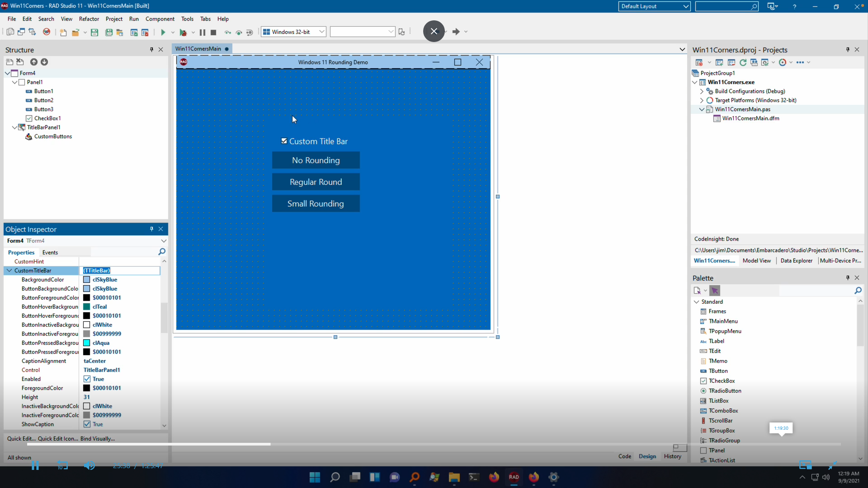Open the Component menu
This screenshot has height=488, width=868.
pyautogui.click(x=160, y=19)
